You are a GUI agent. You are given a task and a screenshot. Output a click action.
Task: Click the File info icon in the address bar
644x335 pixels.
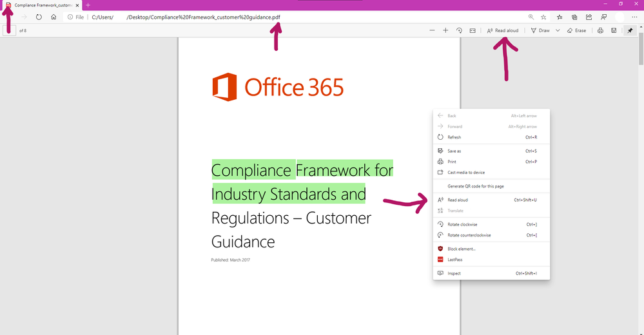[75, 17]
